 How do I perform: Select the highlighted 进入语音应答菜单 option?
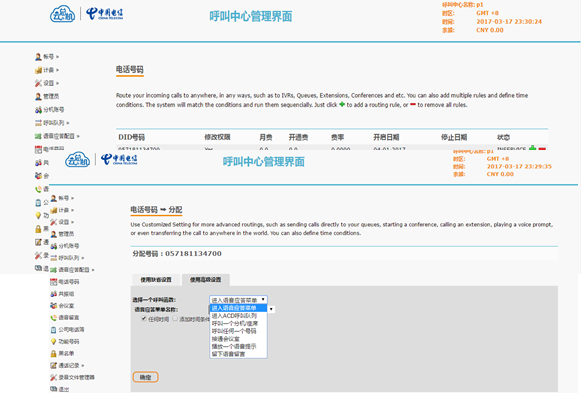coord(238,308)
